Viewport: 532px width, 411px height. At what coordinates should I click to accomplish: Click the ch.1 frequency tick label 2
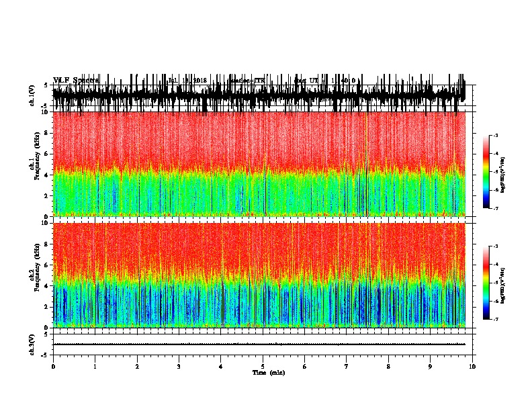click(x=46, y=195)
